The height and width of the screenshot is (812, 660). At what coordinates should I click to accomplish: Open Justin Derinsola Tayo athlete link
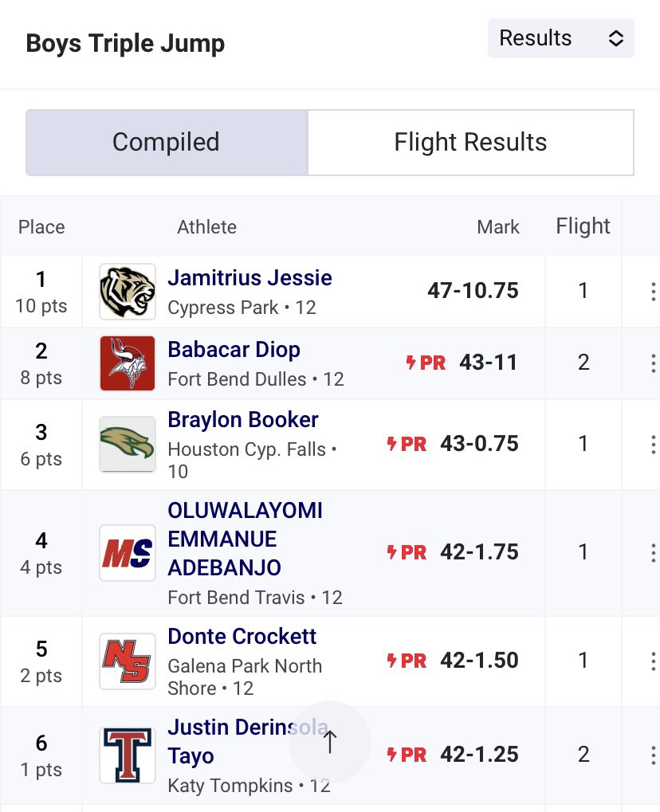pos(248,742)
